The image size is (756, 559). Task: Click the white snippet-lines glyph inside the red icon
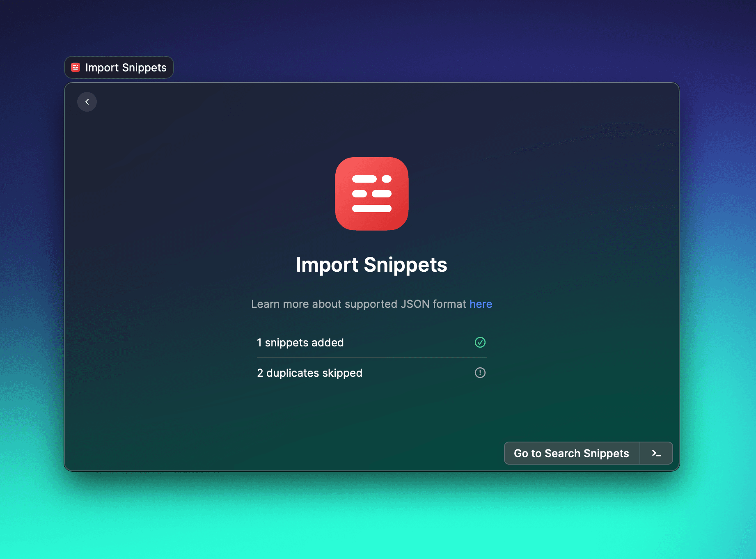371,194
